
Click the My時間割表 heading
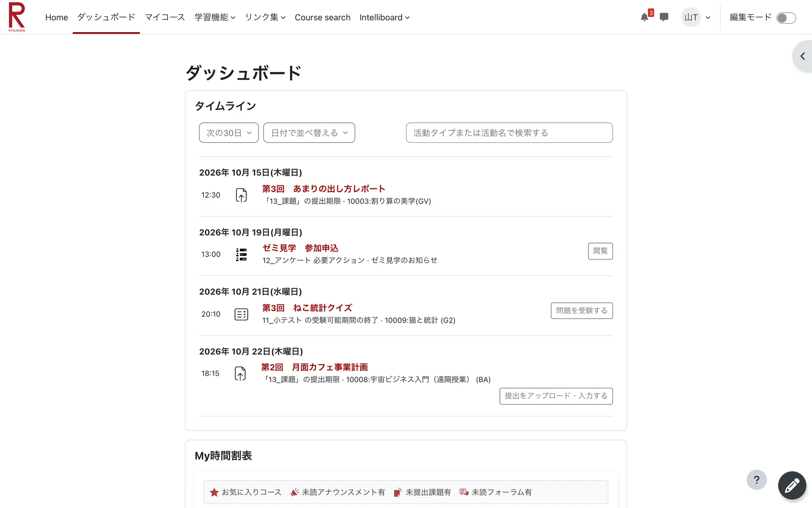223,456
